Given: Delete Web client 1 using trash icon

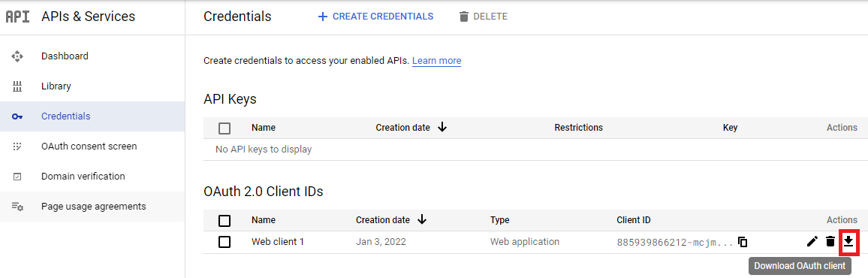Looking at the screenshot, I should click(x=830, y=241).
